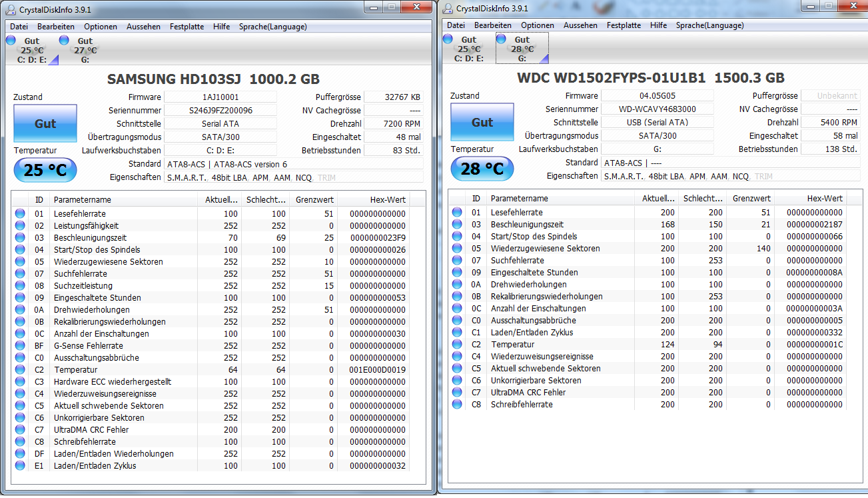Click status orb for Schreibfehlerrate row in right window
The width and height of the screenshot is (868, 498).
click(457, 404)
